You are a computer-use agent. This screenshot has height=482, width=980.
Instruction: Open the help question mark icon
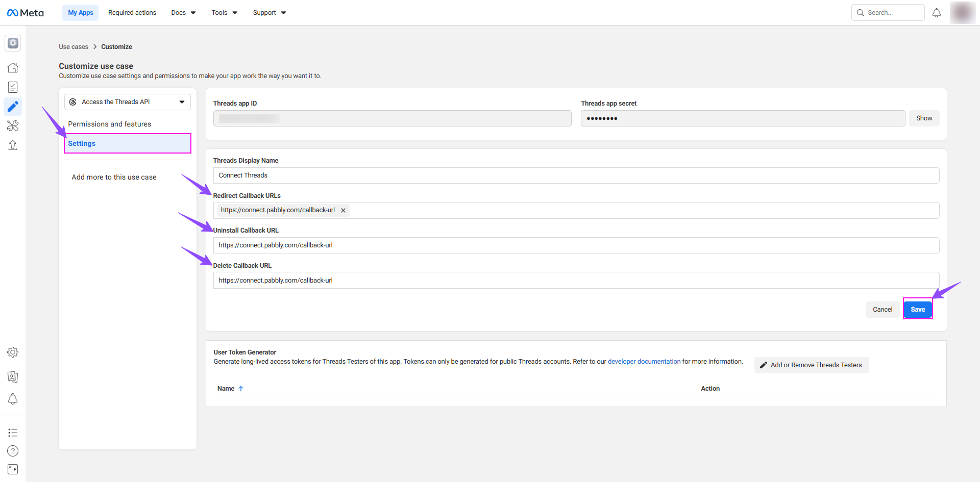click(13, 451)
